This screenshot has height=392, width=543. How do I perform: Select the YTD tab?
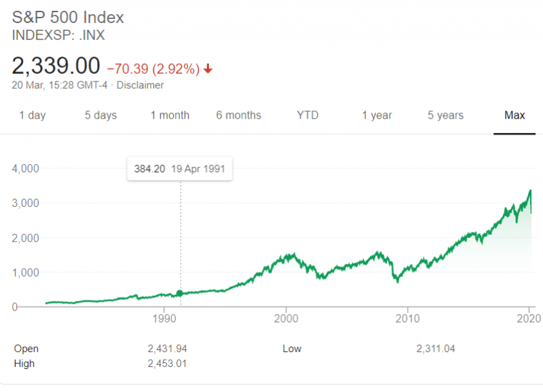[x=307, y=115]
